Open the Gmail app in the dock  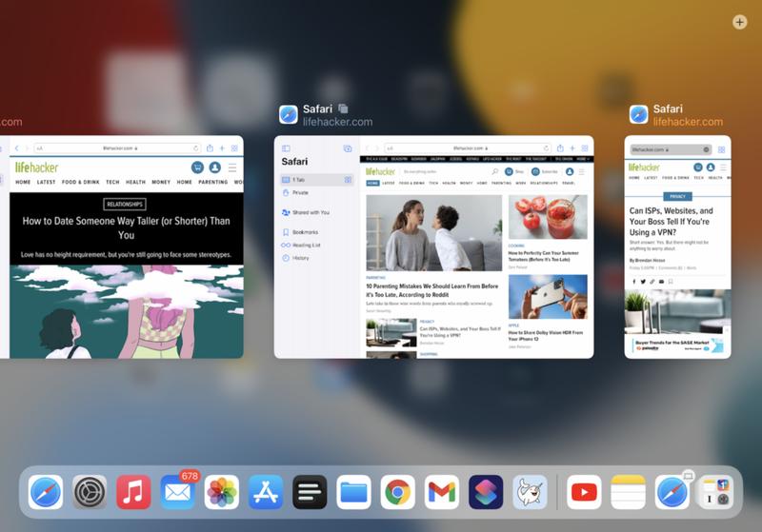[442, 492]
